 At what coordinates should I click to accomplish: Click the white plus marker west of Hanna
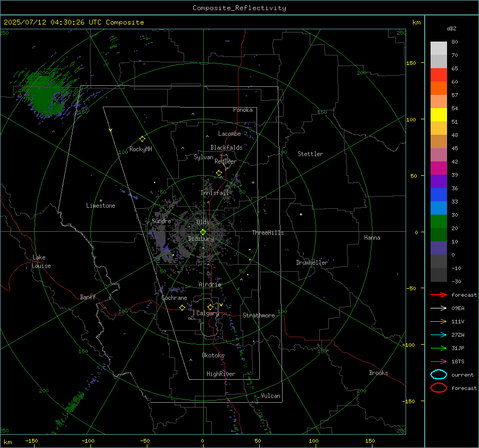301,214
